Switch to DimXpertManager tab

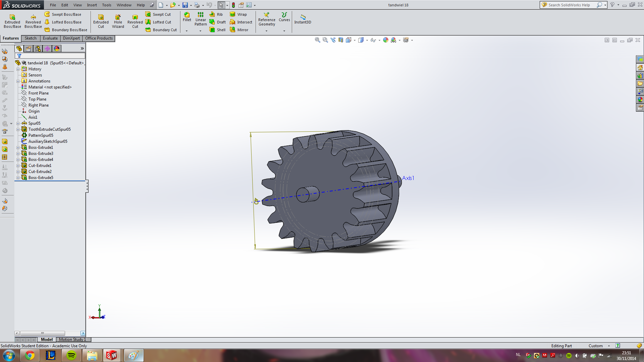(x=47, y=49)
